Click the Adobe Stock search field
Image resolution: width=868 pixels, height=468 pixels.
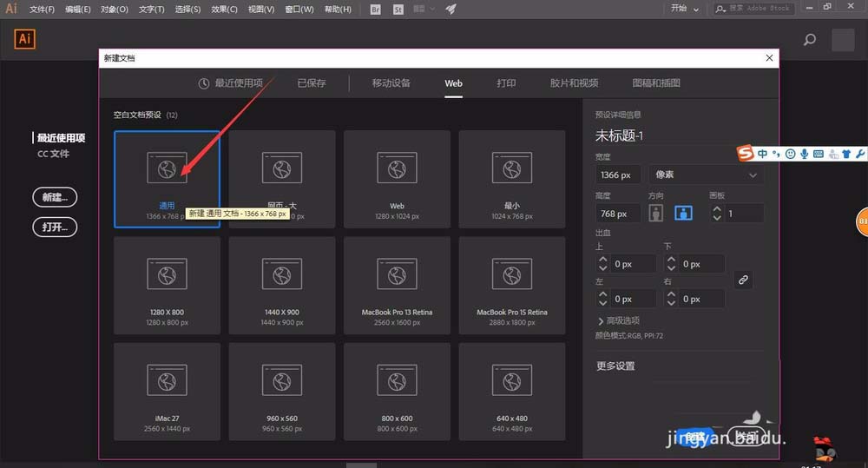pyautogui.click(x=754, y=9)
